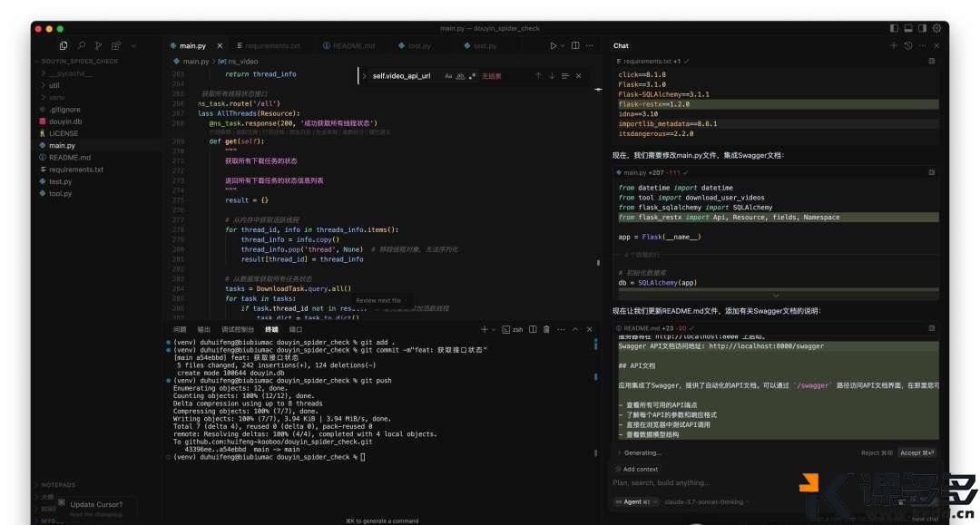
Task: Expand the util folder in the explorer
Action: click(54, 85)
